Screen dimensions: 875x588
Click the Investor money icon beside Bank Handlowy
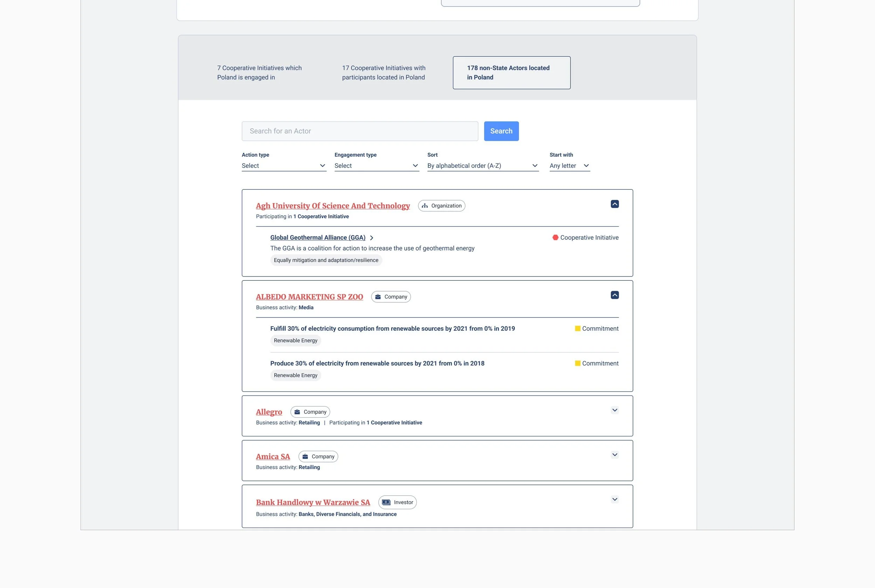pyautogui.click(x=386, y=502)
